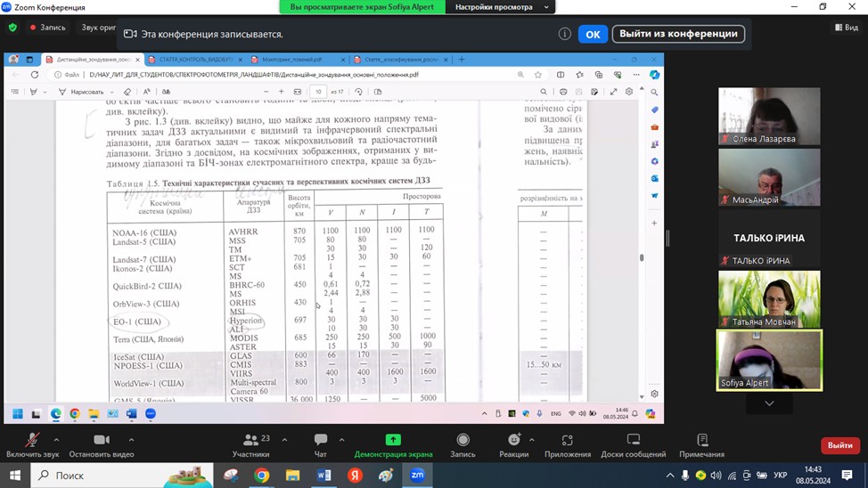The height and width of the screenshot is (488, 868).
Task: Open Paint from the host taskbar
Action: [x=386, y=476]
